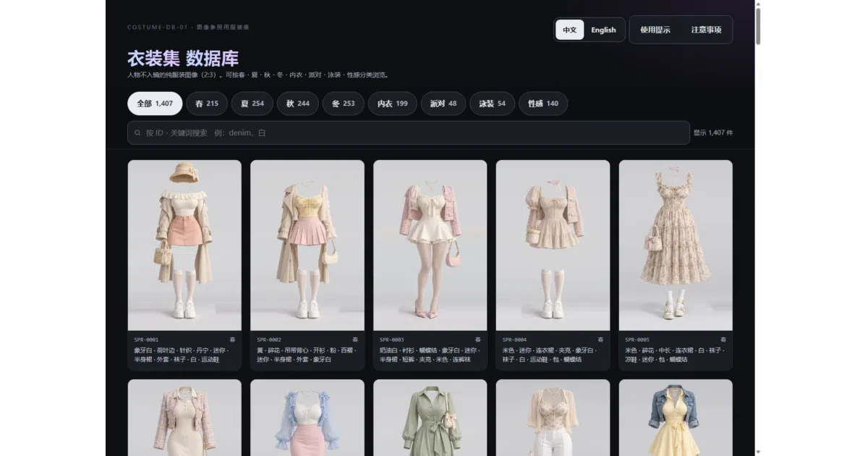This screenshot has width=868, height=456.
Task: View the SPR-0003 outfit image
Action: click(430, 245)
